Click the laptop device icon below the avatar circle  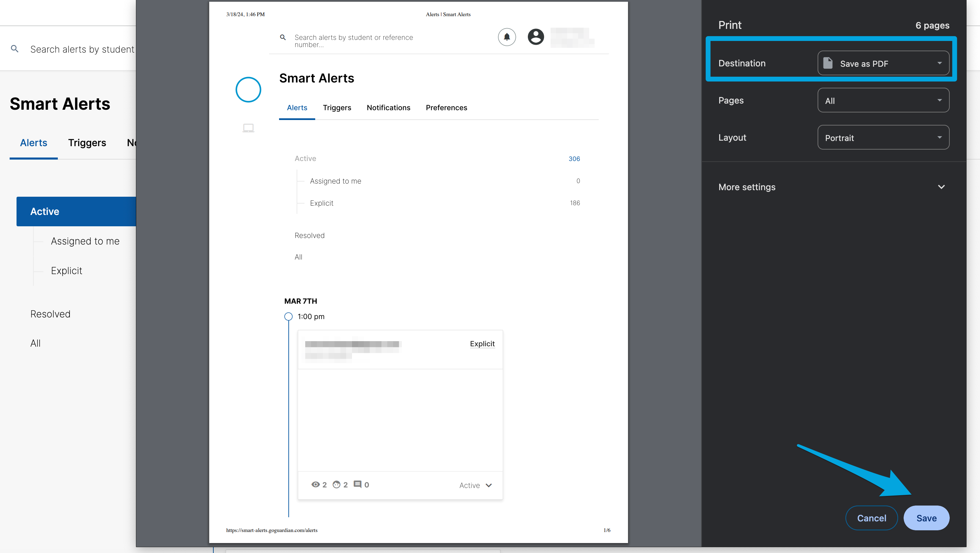click(248, 128)
